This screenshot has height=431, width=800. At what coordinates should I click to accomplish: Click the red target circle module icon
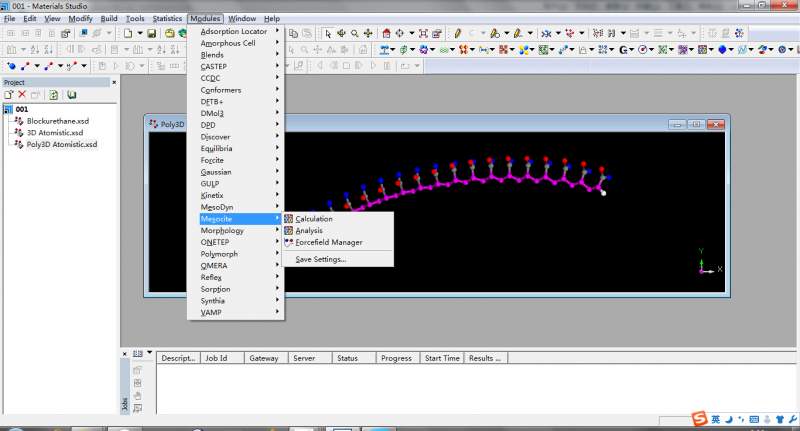(643, 49)
